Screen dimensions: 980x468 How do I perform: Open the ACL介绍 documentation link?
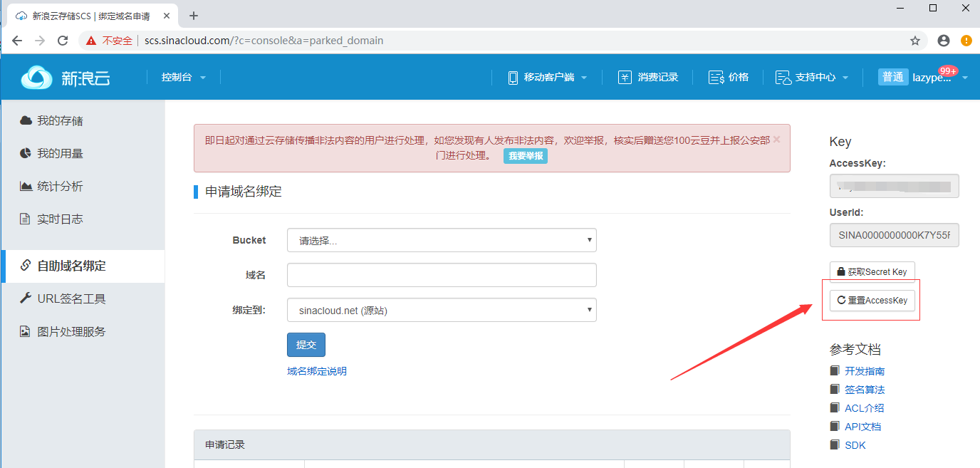(x=864, y=408)
